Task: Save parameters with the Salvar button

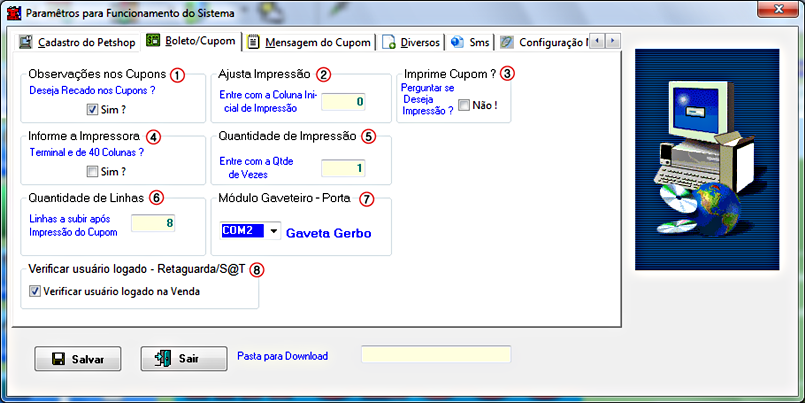Action: click(x=78, y=359)
